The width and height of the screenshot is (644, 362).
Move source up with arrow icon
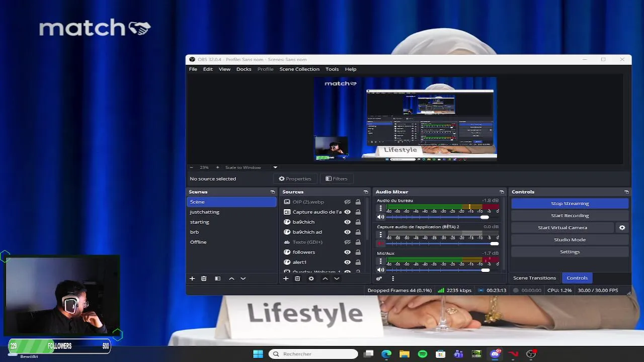[325, 279]
